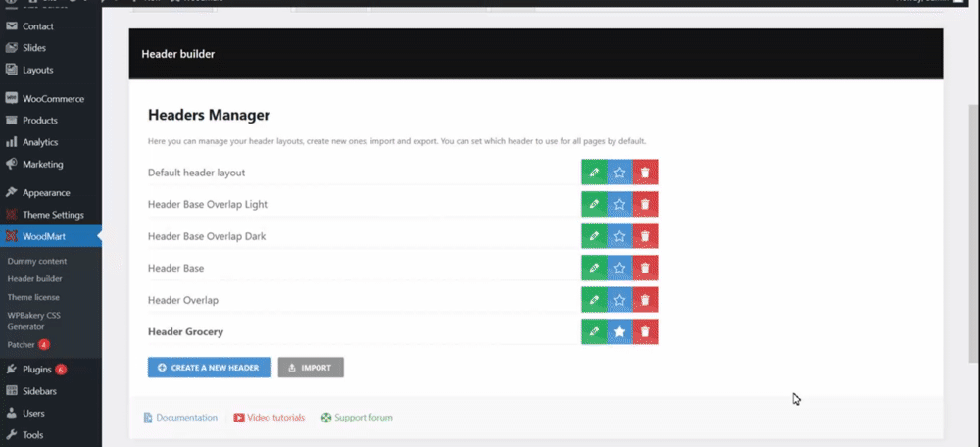Click the Contact envelope icon
The width and height of the screenshot is (980, 447).
[11, 25]
